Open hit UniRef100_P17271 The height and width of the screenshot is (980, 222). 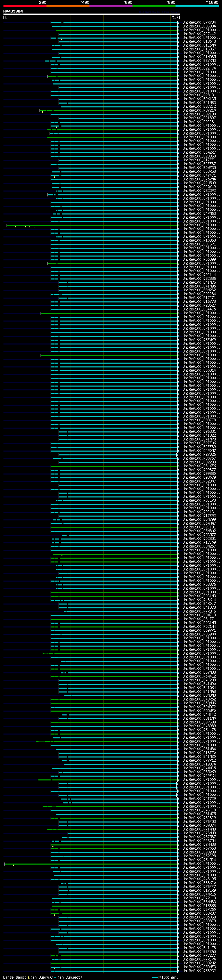199,298
